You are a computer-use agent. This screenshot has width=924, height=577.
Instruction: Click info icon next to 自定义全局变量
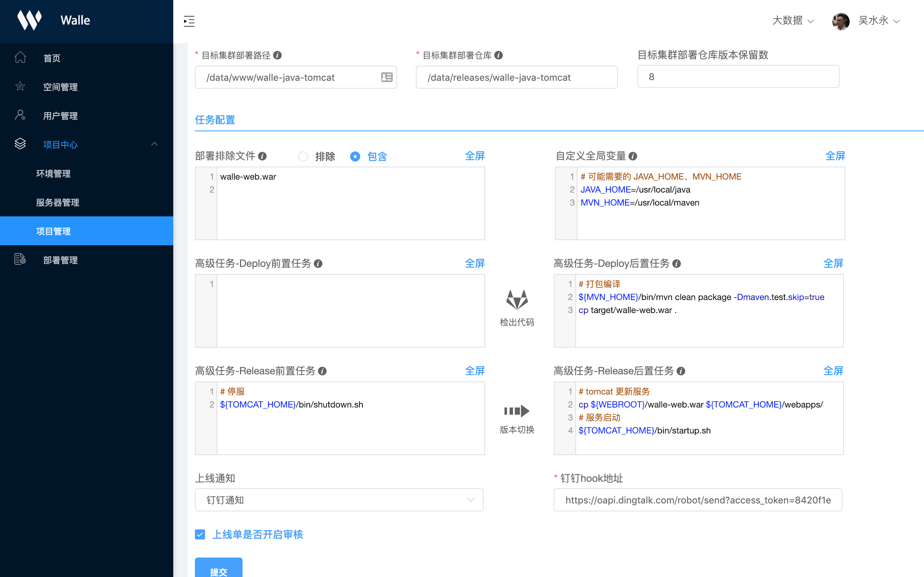pos(633,156)
